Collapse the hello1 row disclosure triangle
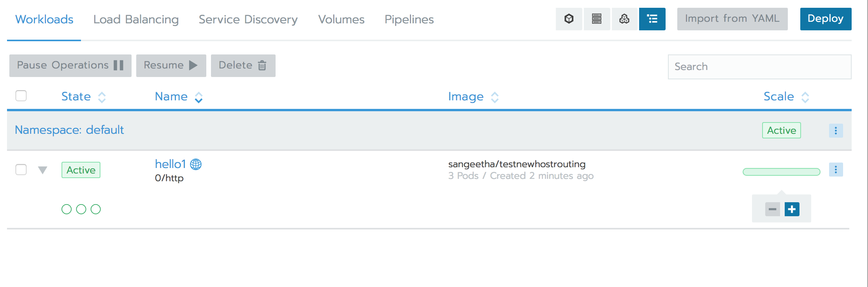 click(43, 170)
